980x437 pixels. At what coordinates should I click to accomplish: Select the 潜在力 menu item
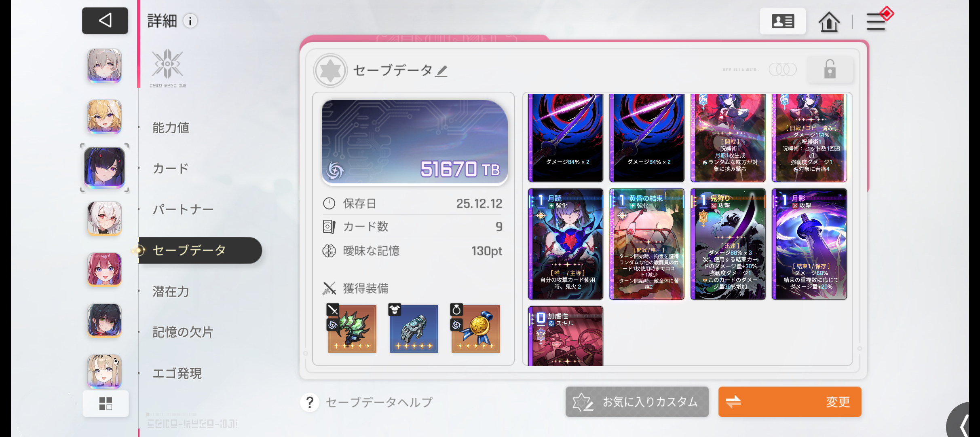click(171, 291)
